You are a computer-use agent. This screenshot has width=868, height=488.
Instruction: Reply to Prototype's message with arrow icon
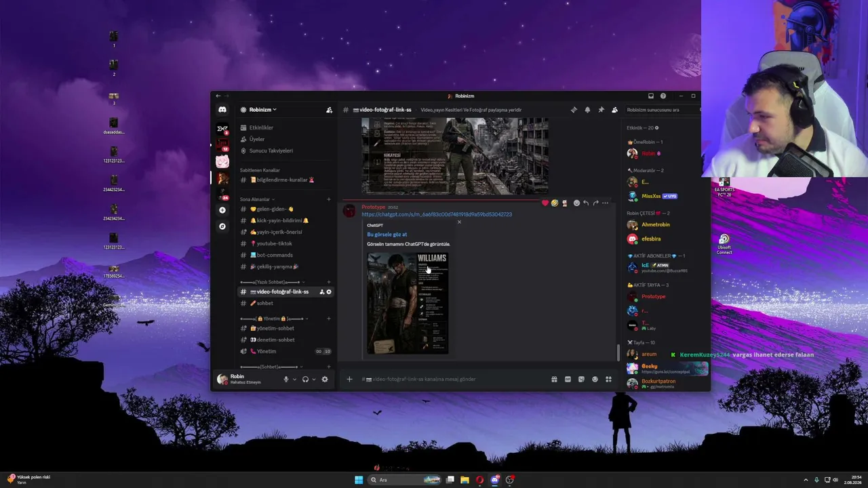click(586, 203)
